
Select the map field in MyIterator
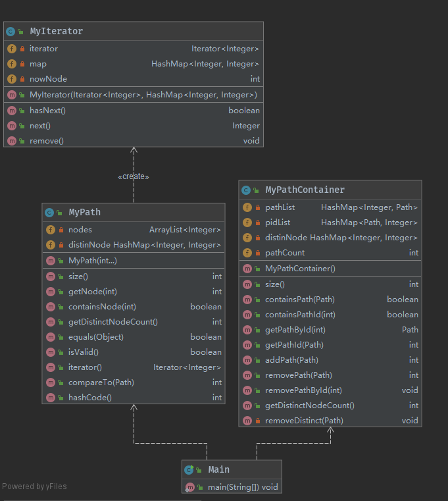coord(134,64)
